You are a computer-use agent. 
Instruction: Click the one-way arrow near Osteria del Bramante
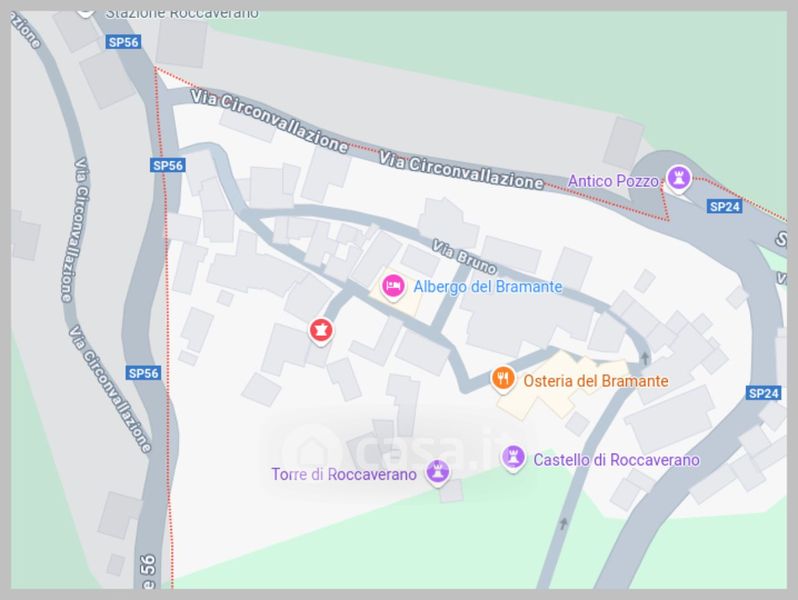(645, 358)
